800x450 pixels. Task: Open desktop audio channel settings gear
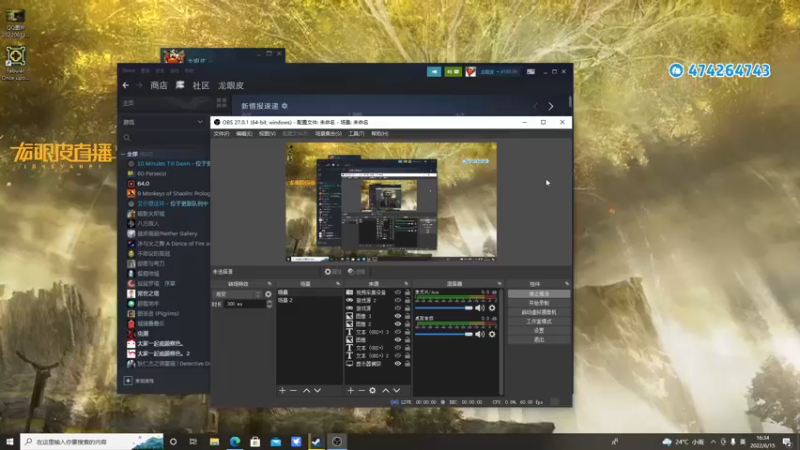coord(492,334)
